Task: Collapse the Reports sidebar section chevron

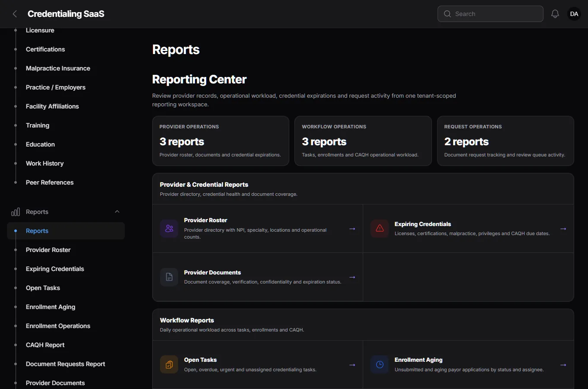Action: (117, 212)
